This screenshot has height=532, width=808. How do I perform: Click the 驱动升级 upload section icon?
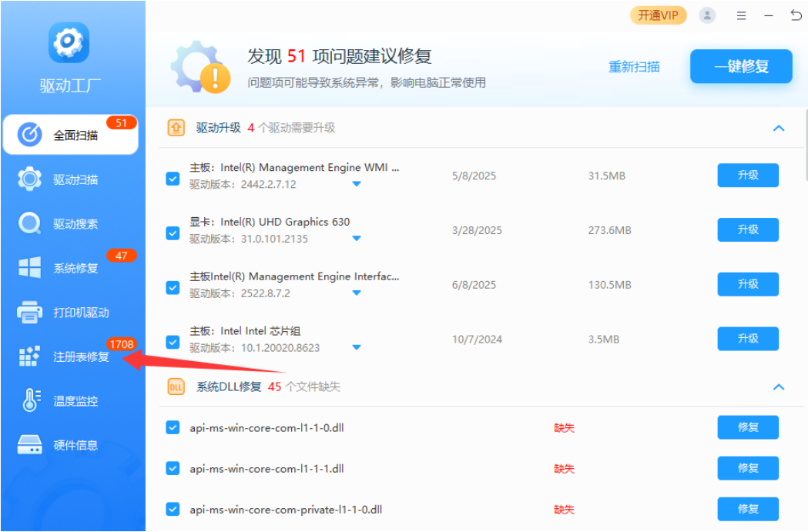pos(176,128)
